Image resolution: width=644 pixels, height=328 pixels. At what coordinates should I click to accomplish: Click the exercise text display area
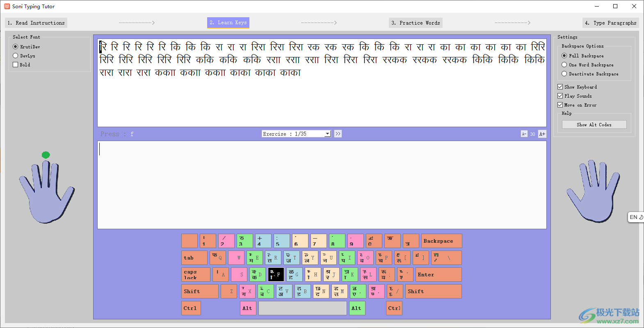tap(322, 83)
